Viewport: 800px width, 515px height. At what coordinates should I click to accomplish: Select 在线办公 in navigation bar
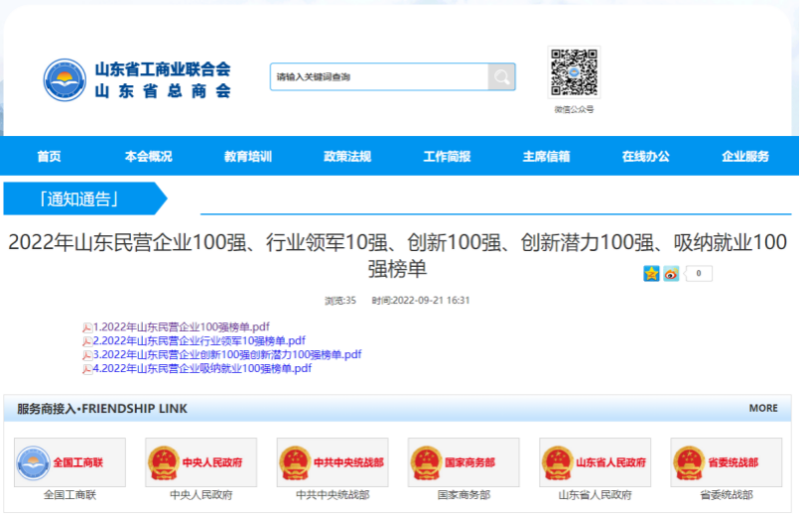(x=646, y=156)
